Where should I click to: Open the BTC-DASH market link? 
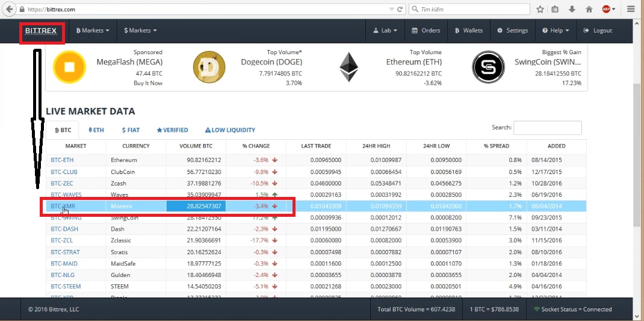(x=64, y=229)
